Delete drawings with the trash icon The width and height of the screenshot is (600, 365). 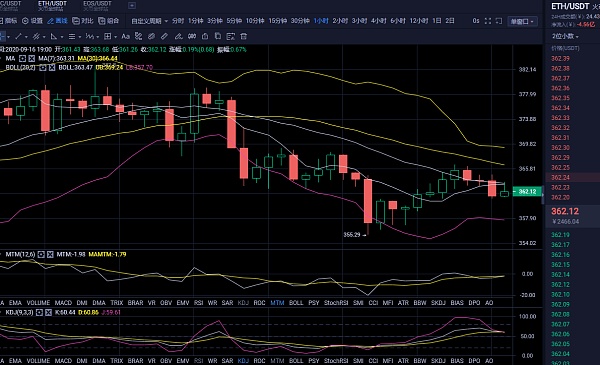click(x=243, y=36)
